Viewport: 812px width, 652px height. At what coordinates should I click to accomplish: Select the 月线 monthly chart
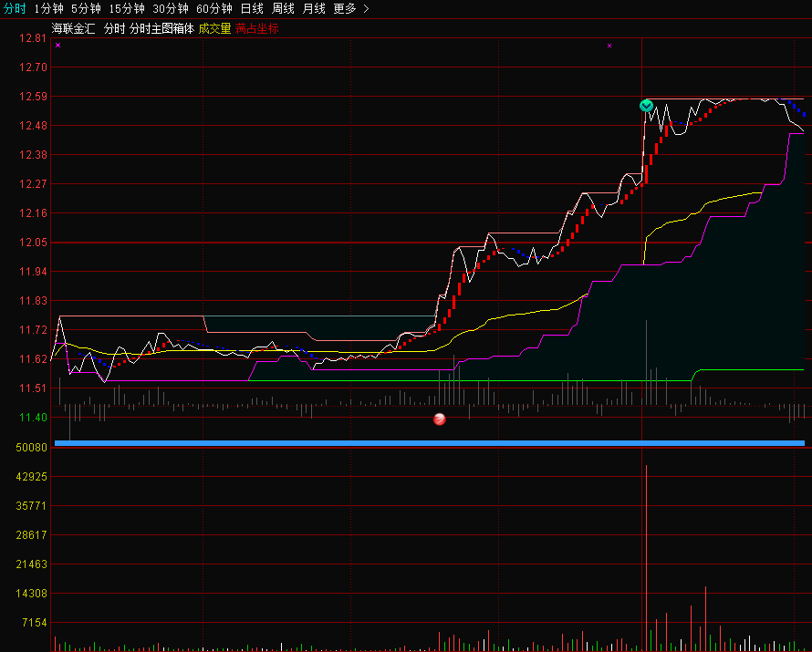click(315, 9)
